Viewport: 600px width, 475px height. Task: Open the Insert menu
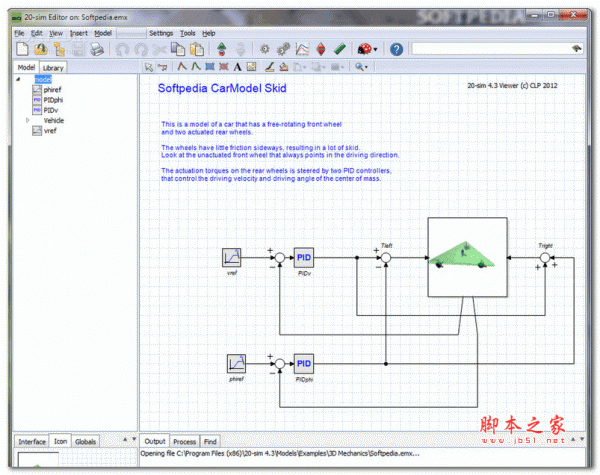(79, 33)
